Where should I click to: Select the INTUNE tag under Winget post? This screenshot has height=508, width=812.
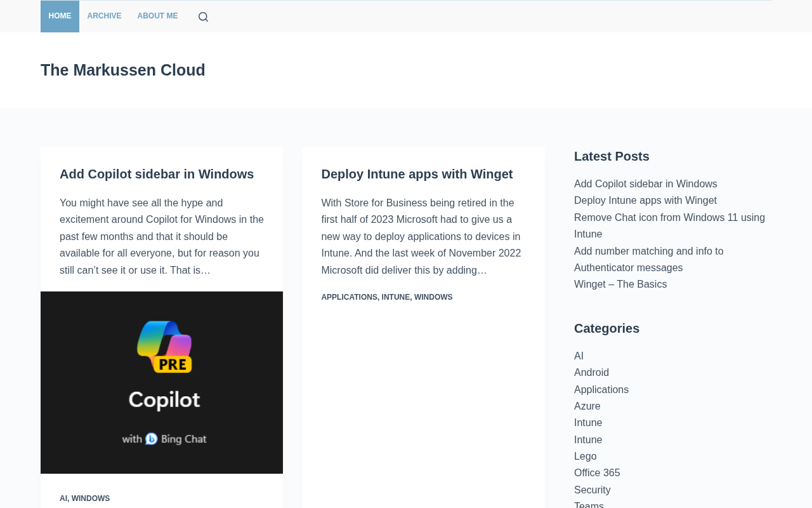tap(396, 297)
